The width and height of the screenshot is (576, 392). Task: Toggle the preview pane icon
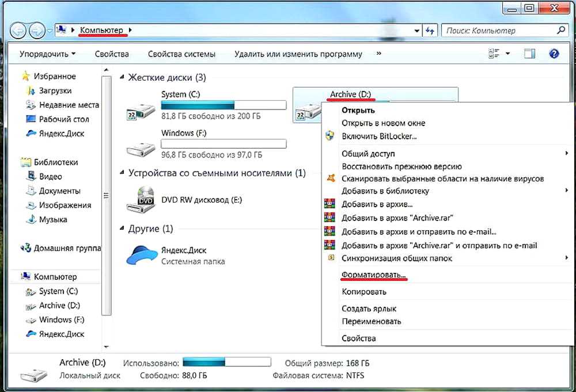coord(529,54)
